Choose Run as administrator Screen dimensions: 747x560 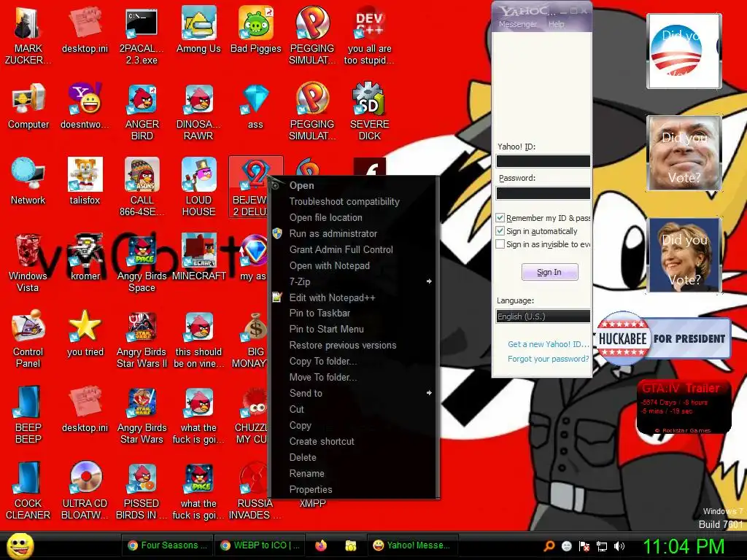tap(355, 233)
